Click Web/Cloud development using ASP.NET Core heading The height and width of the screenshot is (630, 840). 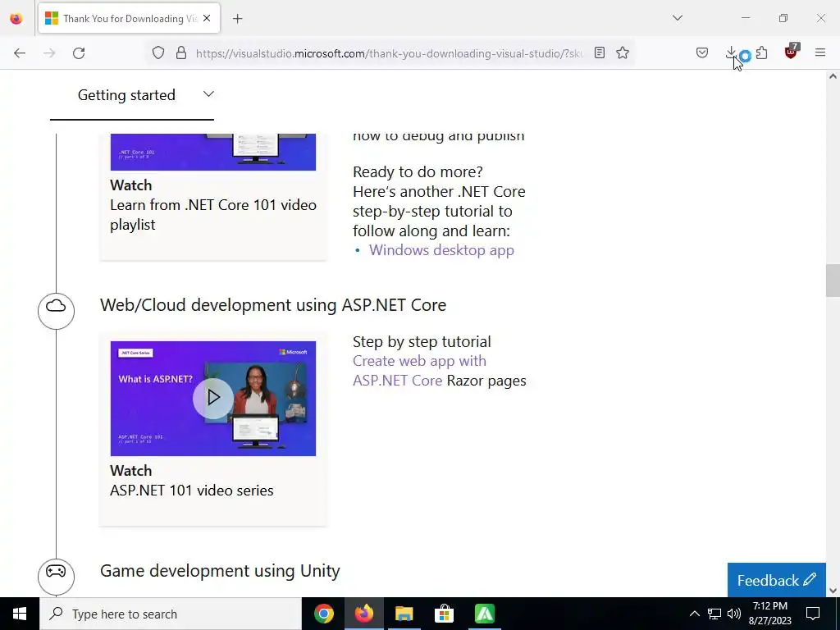(273, 305)
